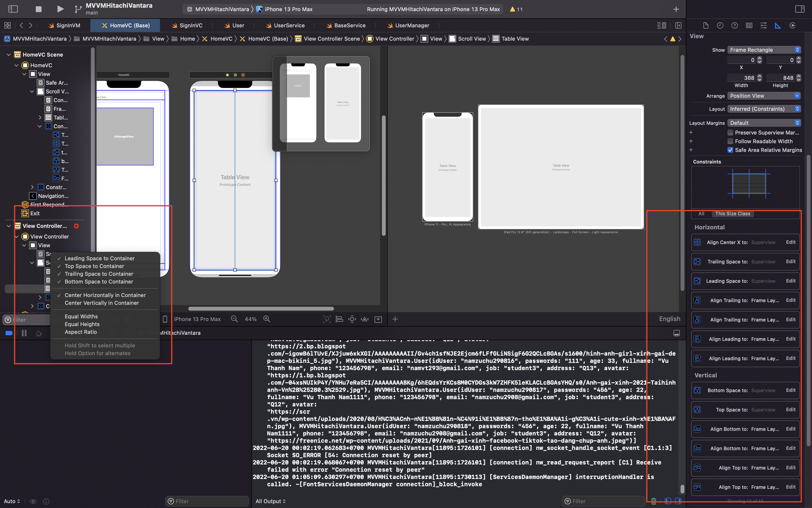Image resolution: width=812 pixels, height=508 pixels.
Task: Open the Layout Margins Default dropdown
Action: pos(764,123)
